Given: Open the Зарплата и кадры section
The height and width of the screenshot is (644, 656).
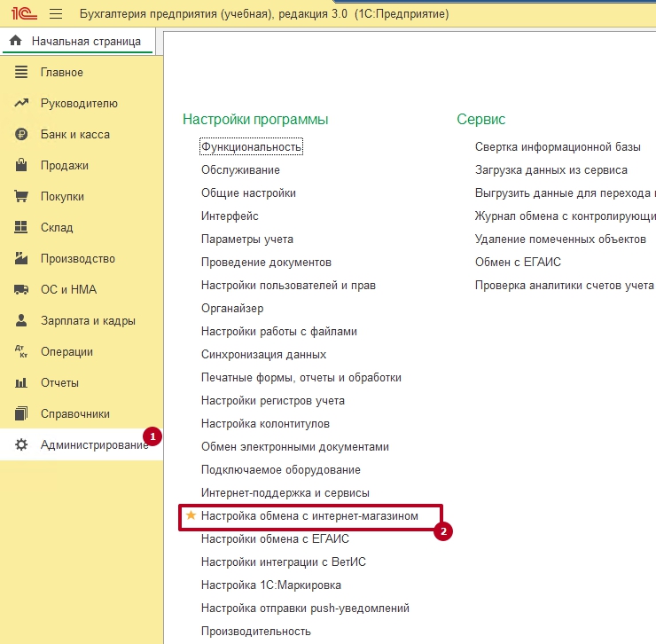Looking at the screenshot, I should (88, 321).
